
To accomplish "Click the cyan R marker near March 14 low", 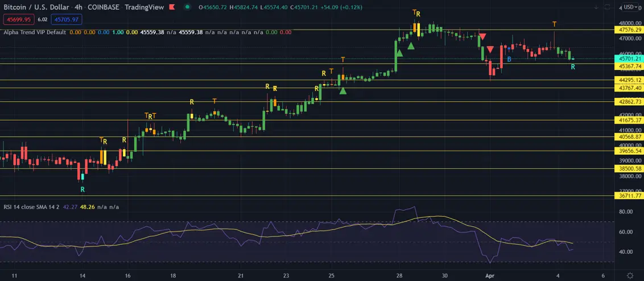I will pos(82,189).
